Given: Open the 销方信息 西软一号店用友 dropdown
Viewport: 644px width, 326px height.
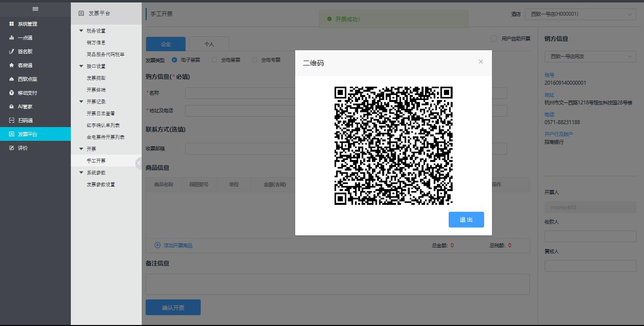Looking at the screenshot, I should (590, 57).
